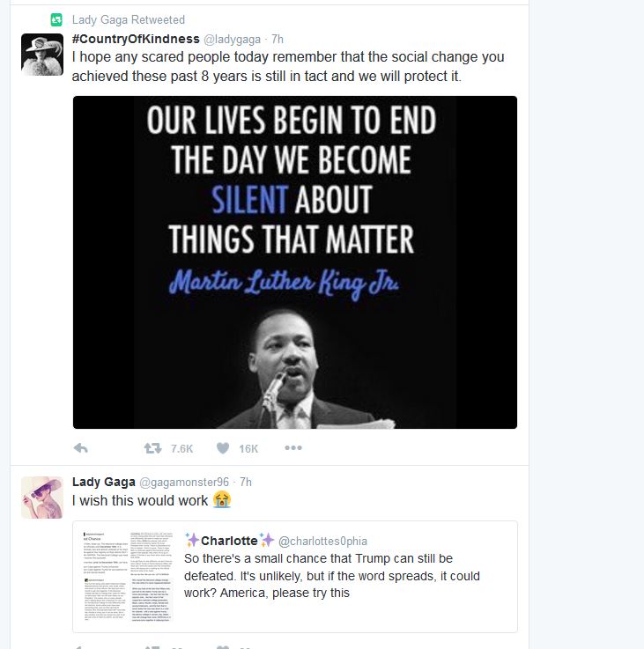This screenshot has height=649, width=644.
Task: Click the crying emoji in the tweet
Action: pos(222,499)
